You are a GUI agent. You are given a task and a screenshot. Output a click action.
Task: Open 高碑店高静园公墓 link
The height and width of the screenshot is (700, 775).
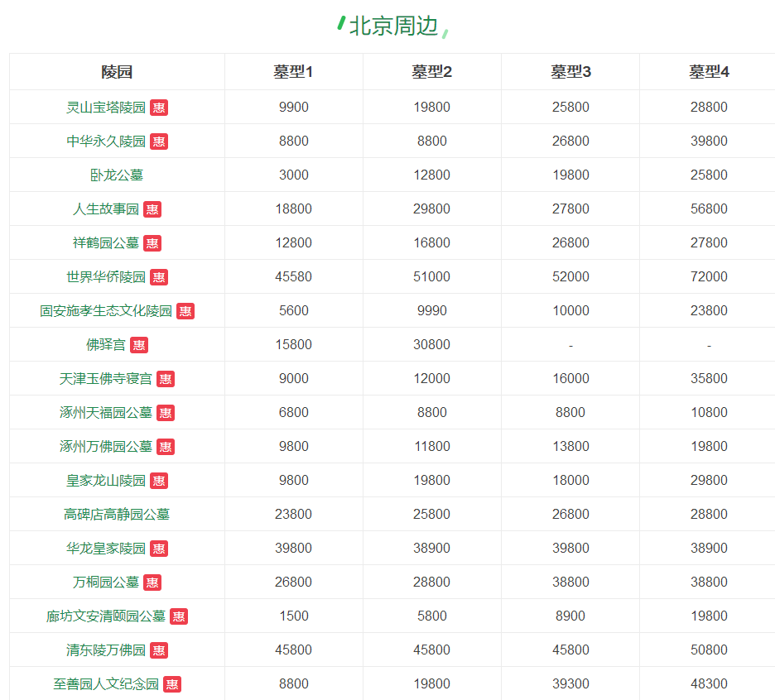coord(117,515)
